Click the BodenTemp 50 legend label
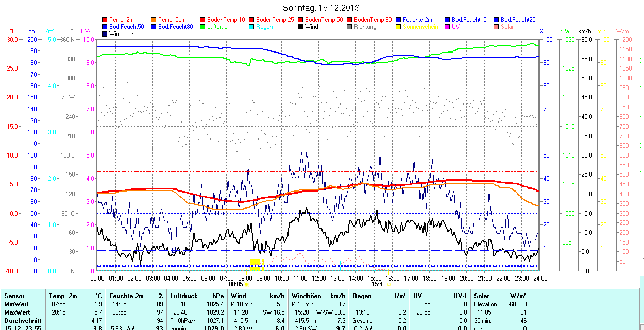The width and height of the screenshot is (644, 330). pos(324,20)
